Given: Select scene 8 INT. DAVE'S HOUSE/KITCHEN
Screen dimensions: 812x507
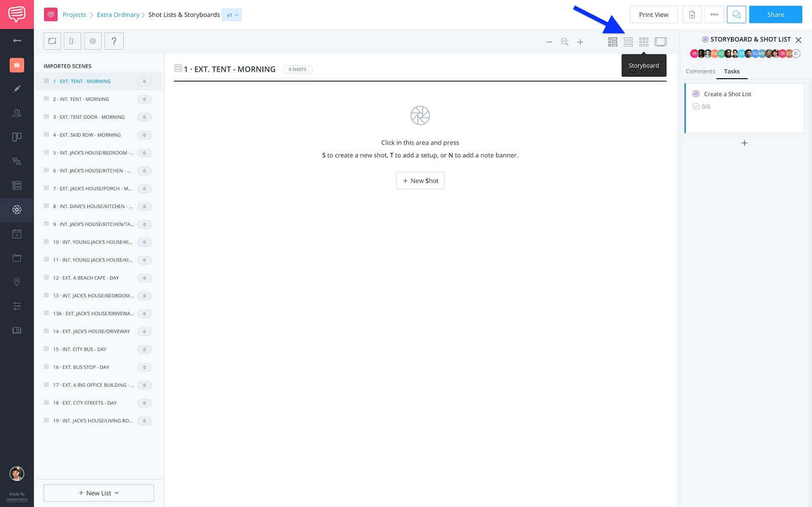Looking at the screenshot, I should [x=98, y=207].
